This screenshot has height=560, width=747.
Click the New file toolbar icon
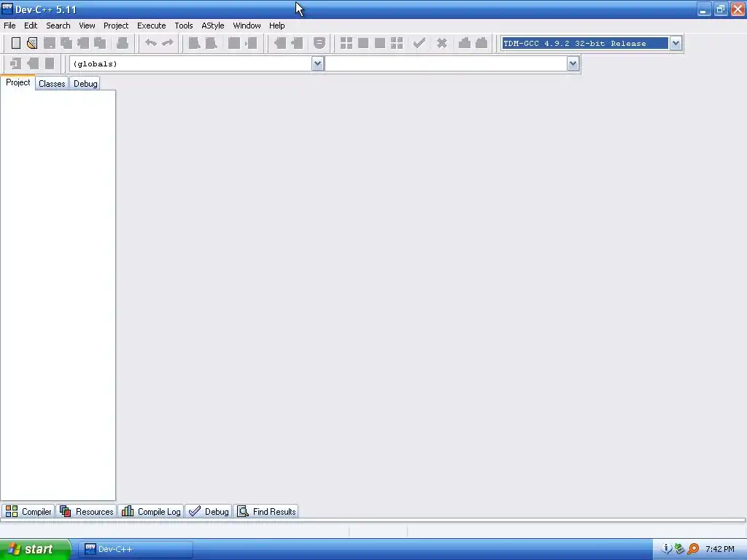tap(16, 43)
